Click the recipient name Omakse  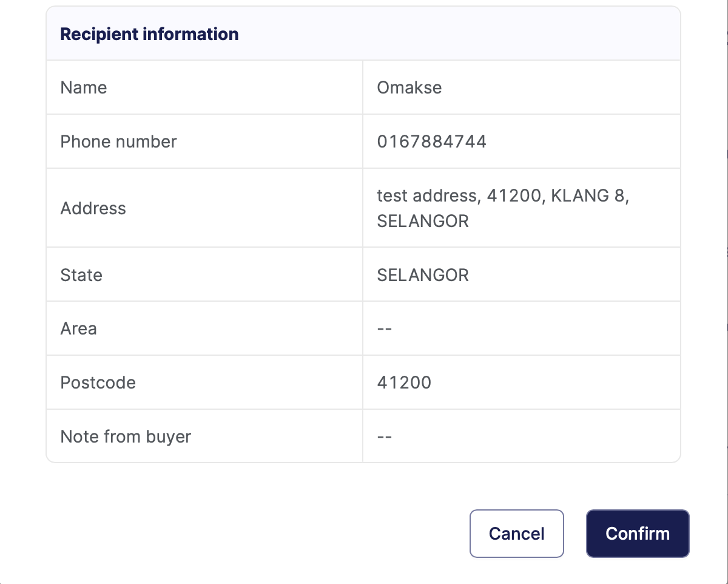[409, 87]
